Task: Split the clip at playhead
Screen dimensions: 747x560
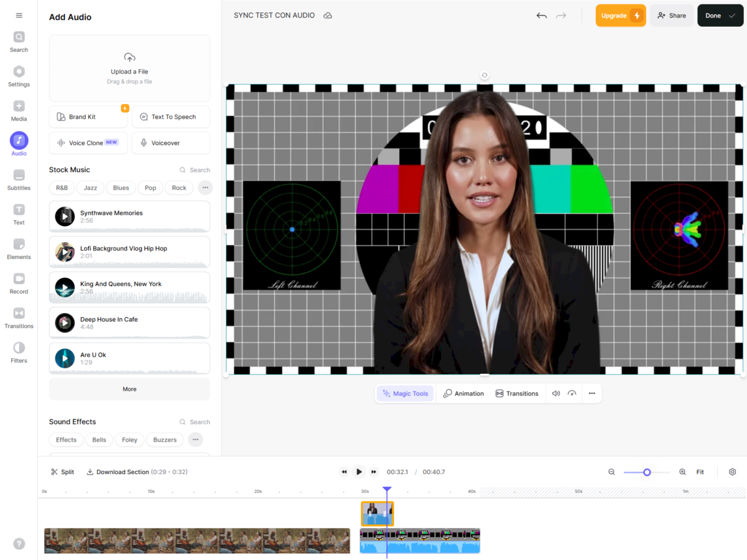Action: pyautogui.click(x=62, y=472)
